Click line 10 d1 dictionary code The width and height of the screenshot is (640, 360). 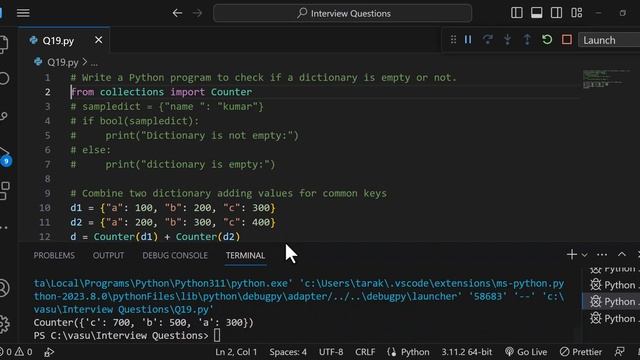coord(173,208)
